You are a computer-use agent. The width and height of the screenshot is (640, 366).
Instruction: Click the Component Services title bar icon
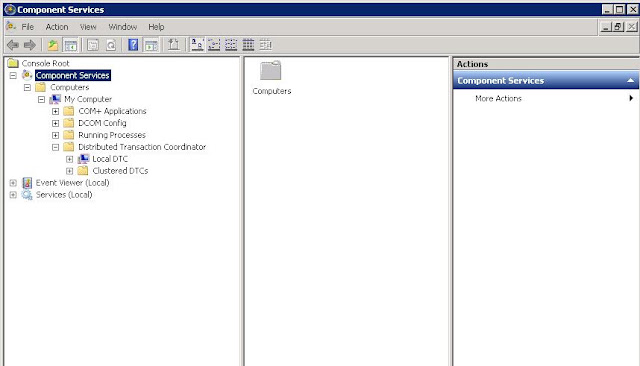pos(10,9)
